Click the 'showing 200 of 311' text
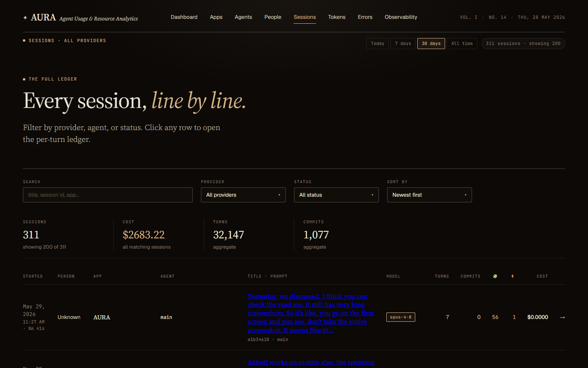 [x=45, y=247]
